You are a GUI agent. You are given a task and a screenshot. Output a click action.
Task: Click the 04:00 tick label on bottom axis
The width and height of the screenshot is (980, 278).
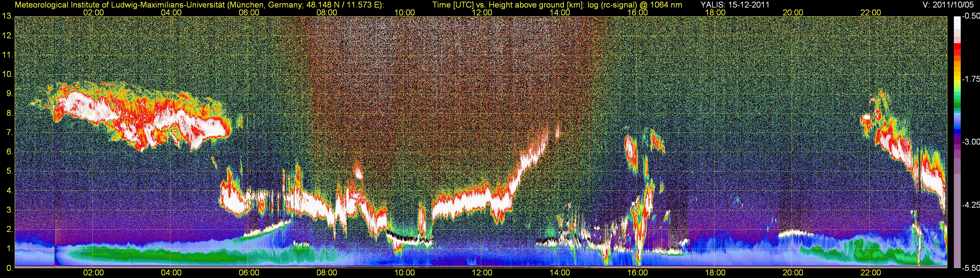point(171,273)
